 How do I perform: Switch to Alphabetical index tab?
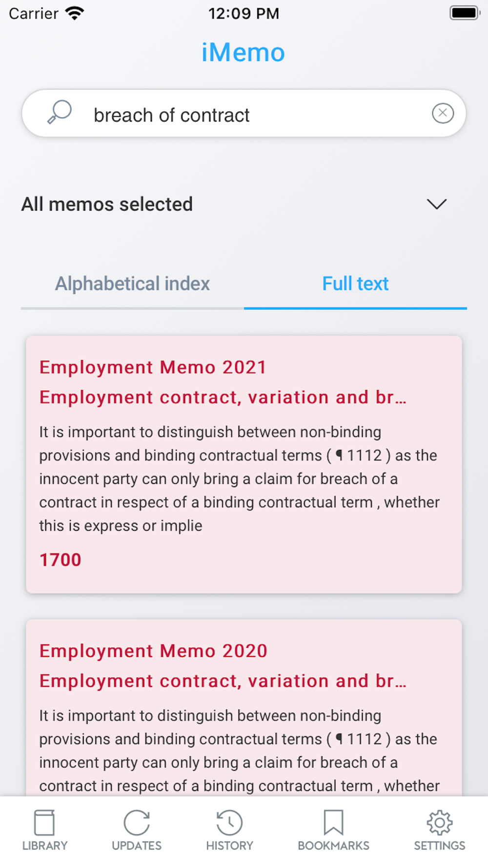point(132,284)
